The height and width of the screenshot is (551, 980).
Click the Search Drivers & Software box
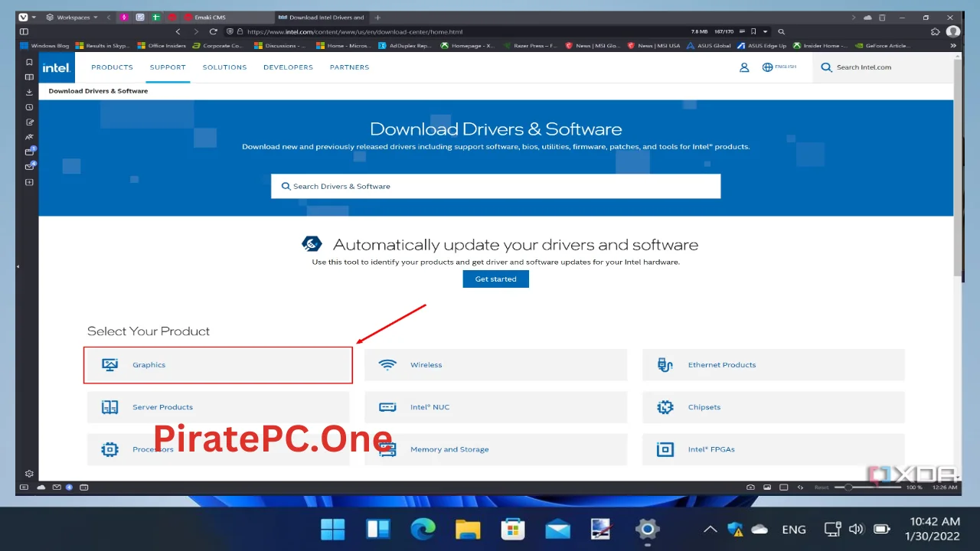495,186
